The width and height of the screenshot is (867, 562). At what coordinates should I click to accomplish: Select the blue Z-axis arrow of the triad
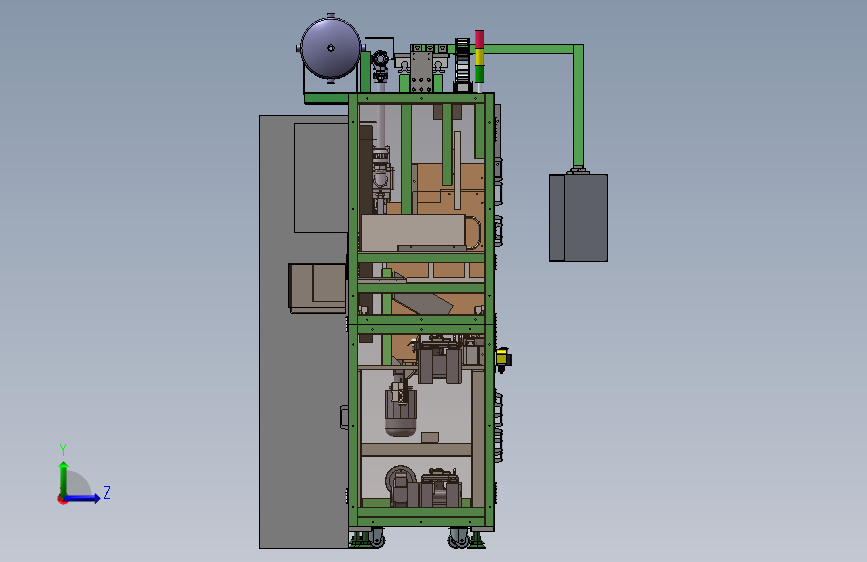click(x=82, y=498)
